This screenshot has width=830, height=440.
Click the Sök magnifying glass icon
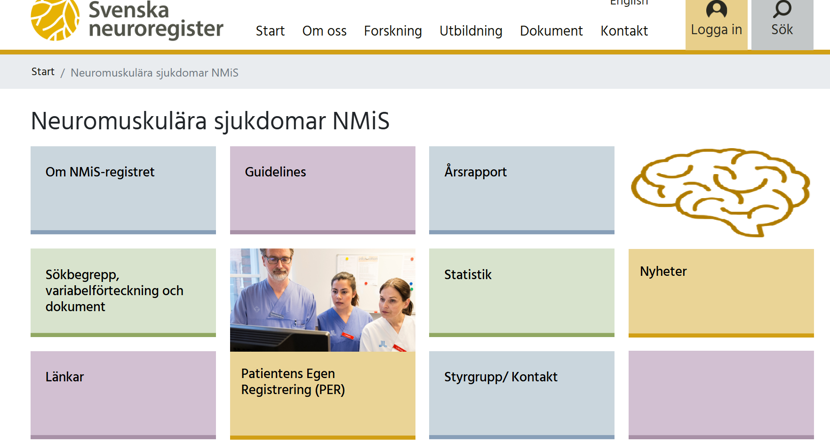[782, 10]
